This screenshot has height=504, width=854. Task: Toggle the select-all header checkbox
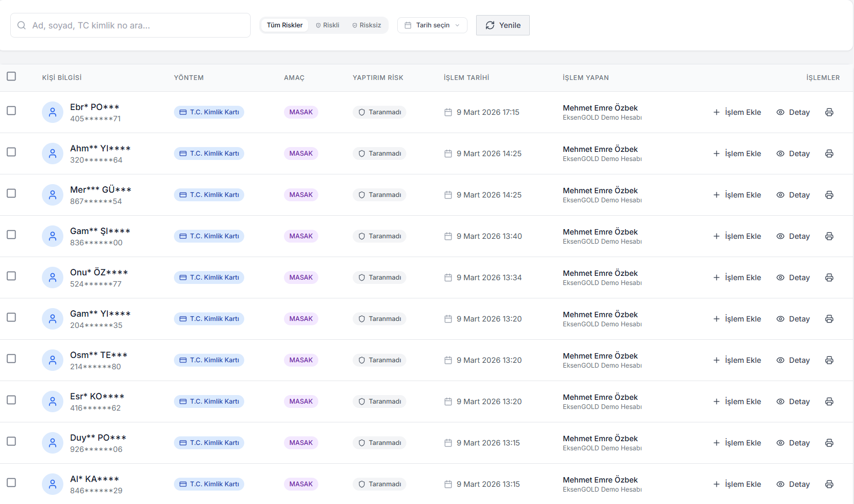pyautogui.click(x=11, y=76)
